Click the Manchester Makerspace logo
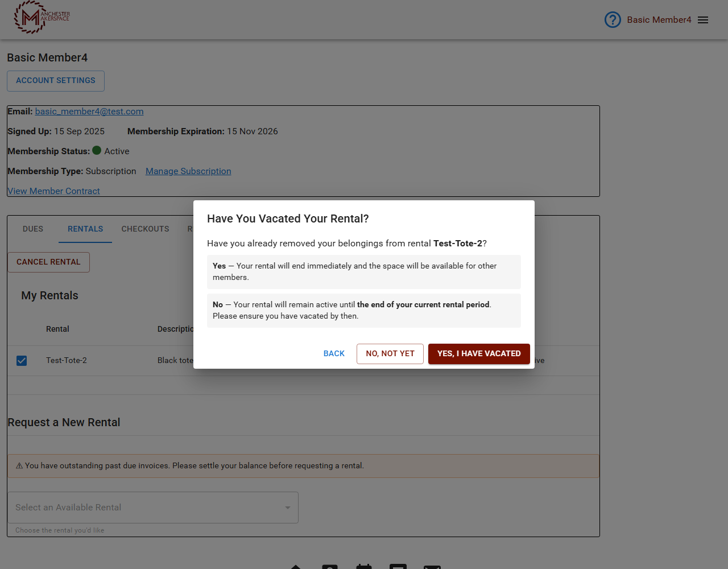The image size is (728, 569). coord(42,17)
